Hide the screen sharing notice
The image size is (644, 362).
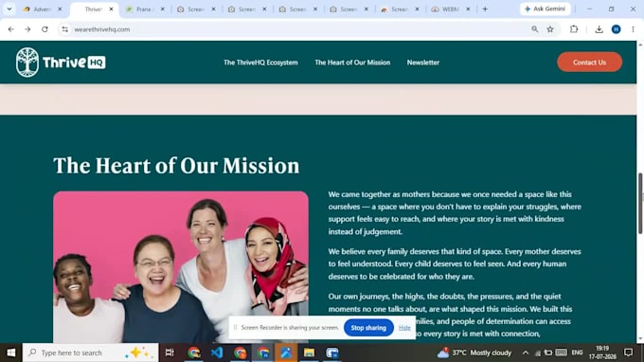[404, 328]
